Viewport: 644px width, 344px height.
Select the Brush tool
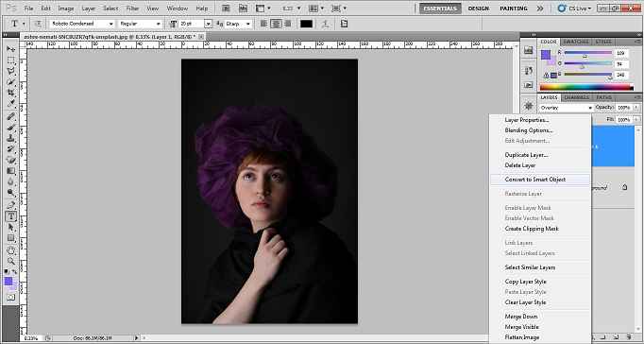click(x=10, y=128)
